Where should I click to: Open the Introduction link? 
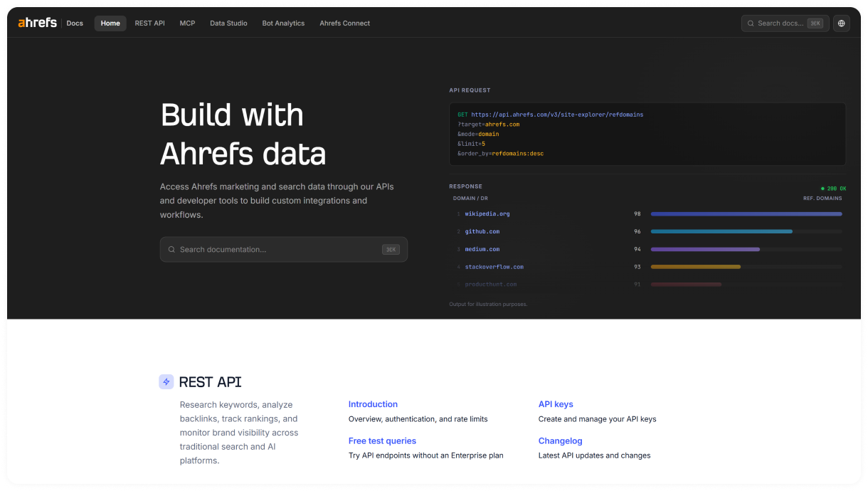click(x=373, y=404)
